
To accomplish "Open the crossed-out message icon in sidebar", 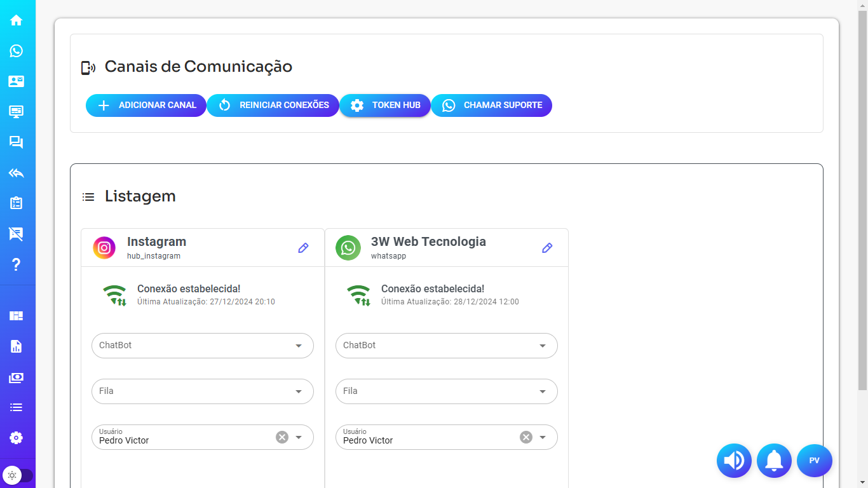I will coord(17,234).
